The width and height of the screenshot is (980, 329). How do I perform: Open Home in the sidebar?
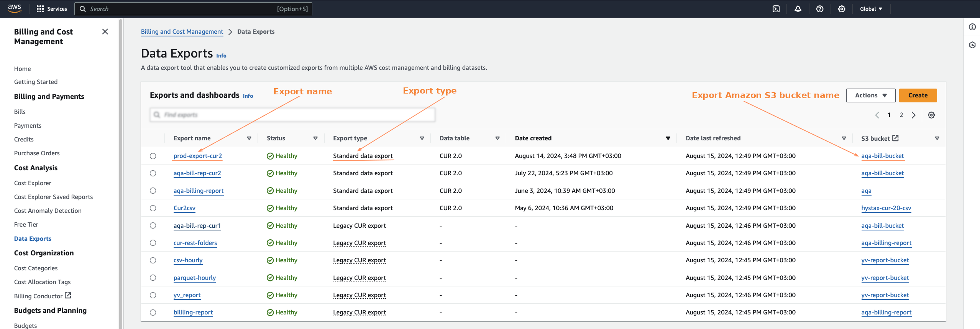pos(22,69)
